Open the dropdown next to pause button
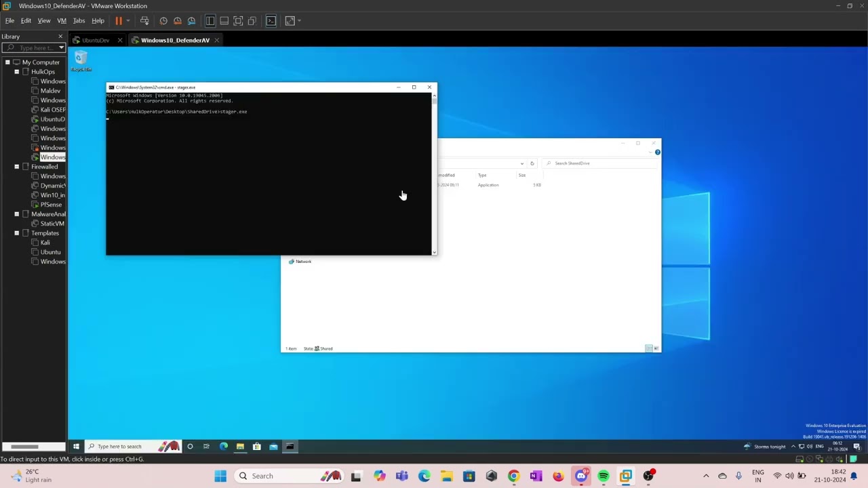Screen dimensions: 868x488 click(x=127, y=21)
